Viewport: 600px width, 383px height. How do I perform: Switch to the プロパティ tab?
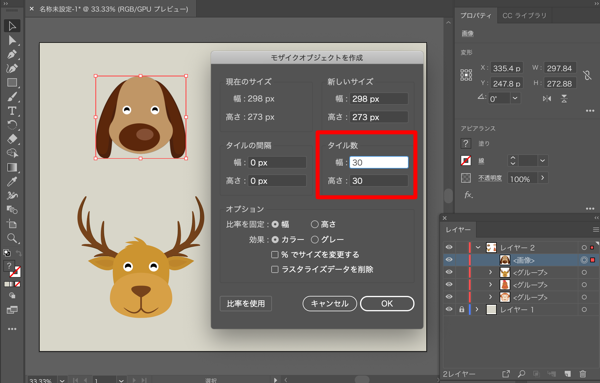click(x=476, y=16)
